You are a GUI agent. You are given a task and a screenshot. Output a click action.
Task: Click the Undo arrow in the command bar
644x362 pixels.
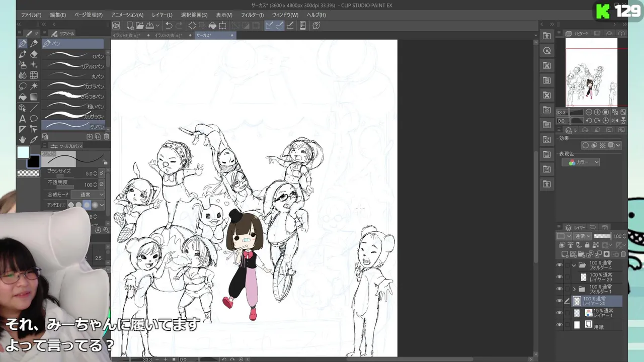point(169,26)
